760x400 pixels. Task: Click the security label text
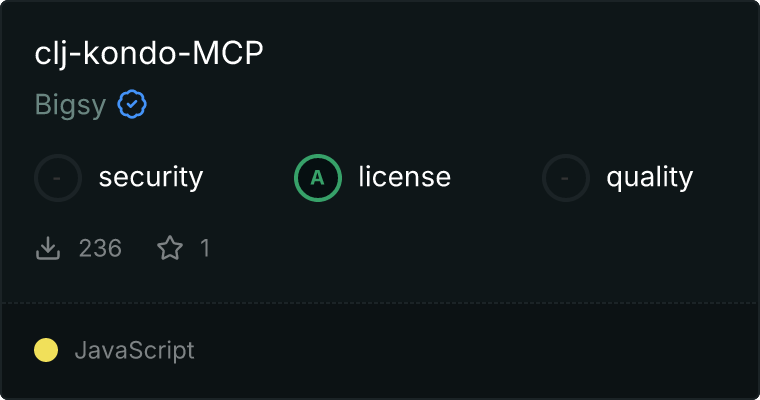[151, 177]
